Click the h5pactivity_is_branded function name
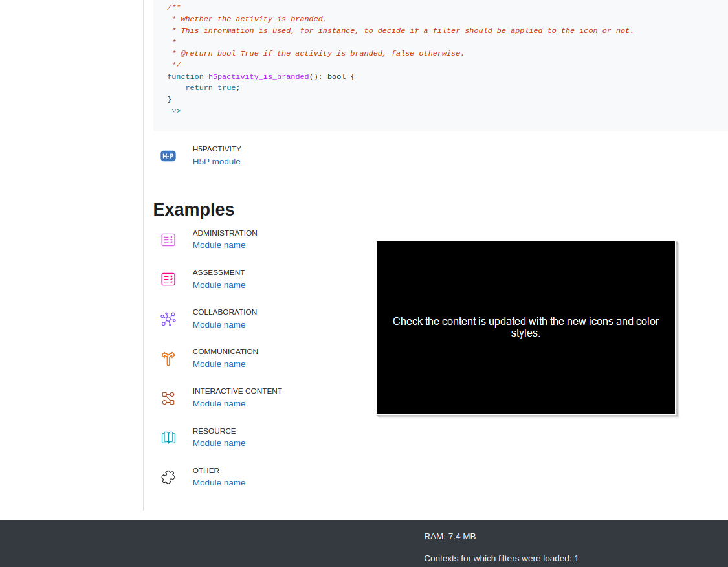This screenshot has width=728, height=567. pos(259,76)
